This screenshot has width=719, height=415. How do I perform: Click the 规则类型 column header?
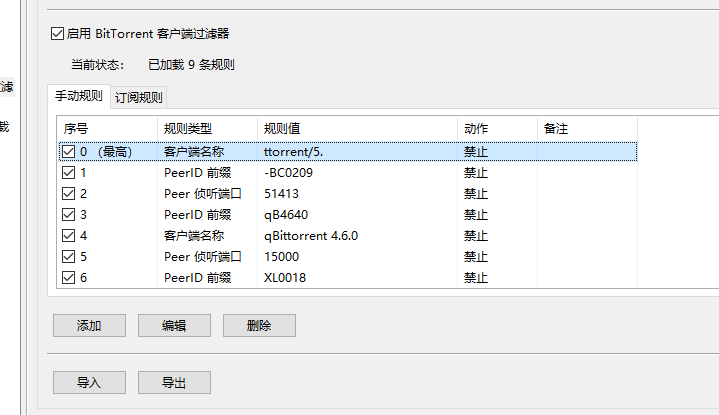tap(207, 129)
